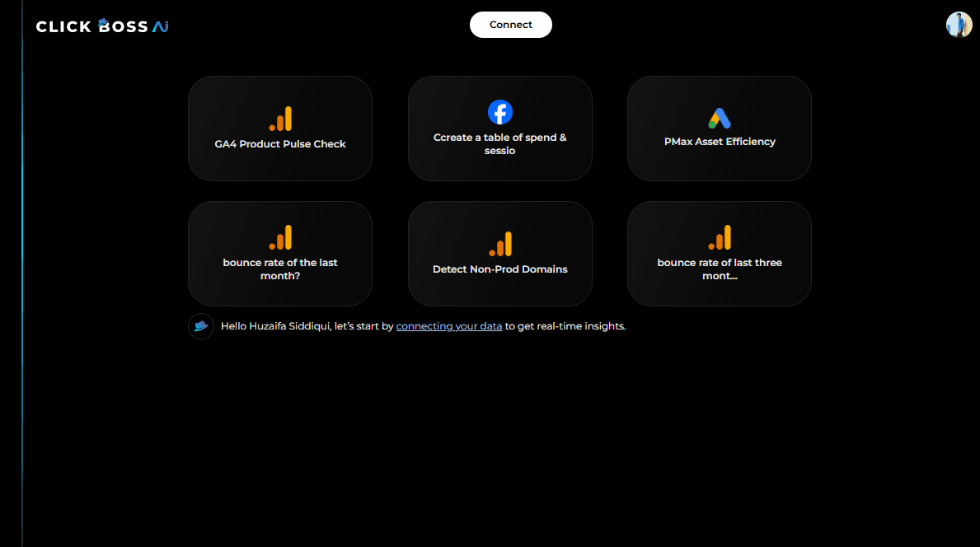Run the 'bounce rate of the last month?' prompt text
This screenshot has height=547, width=980.
(280, 269)
